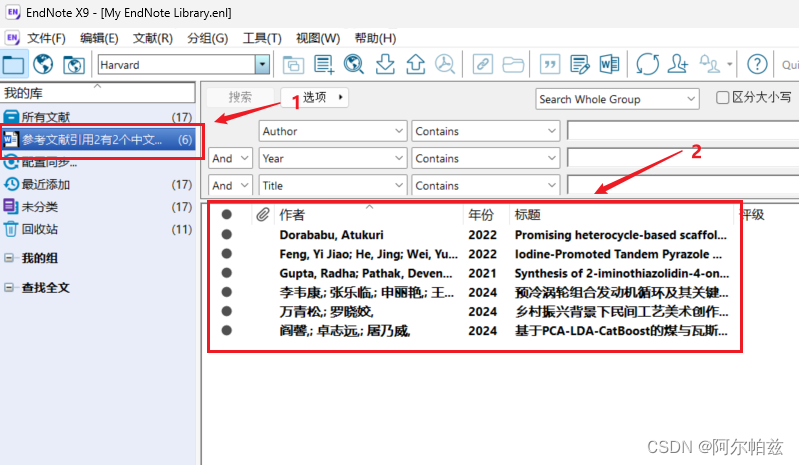799x465 pixels.
Task: Click Return to Word Processor icon
Action: click(x=609, y=65)
